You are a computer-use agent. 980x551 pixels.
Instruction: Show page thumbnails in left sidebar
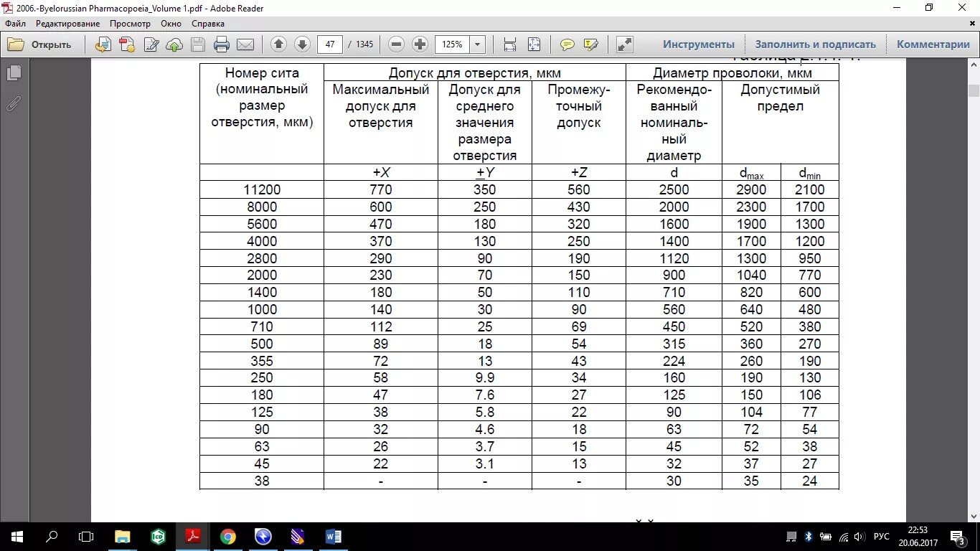14,73
